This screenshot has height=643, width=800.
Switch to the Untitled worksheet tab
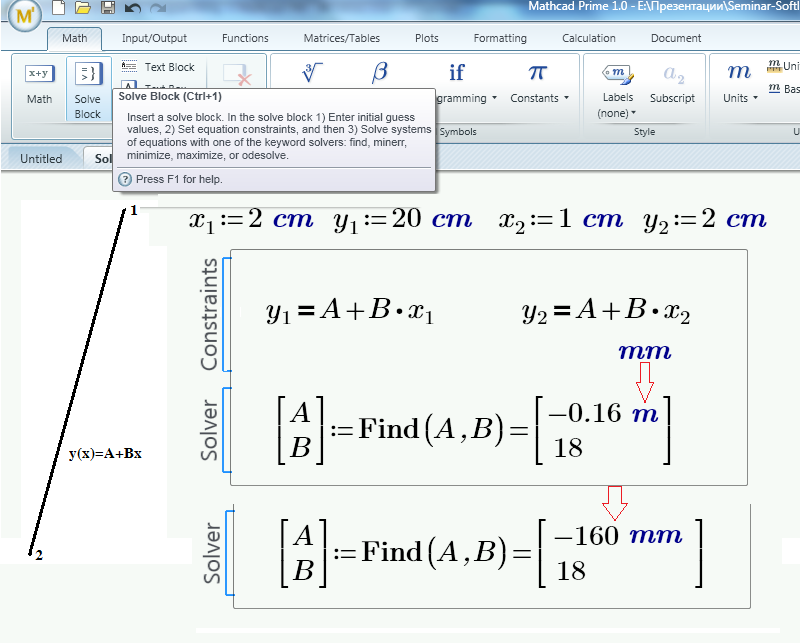point(41,159)
